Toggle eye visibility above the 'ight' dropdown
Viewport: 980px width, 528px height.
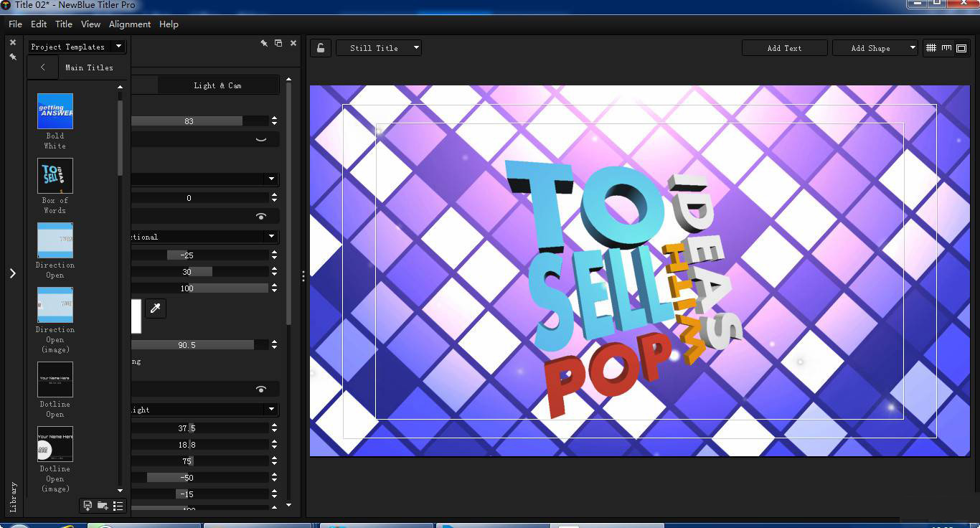261,389
